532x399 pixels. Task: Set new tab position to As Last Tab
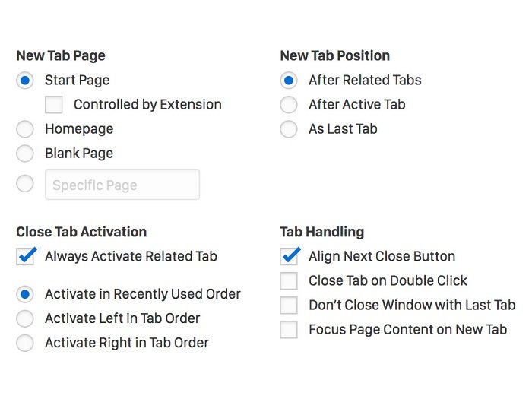(x=289, y=129)
